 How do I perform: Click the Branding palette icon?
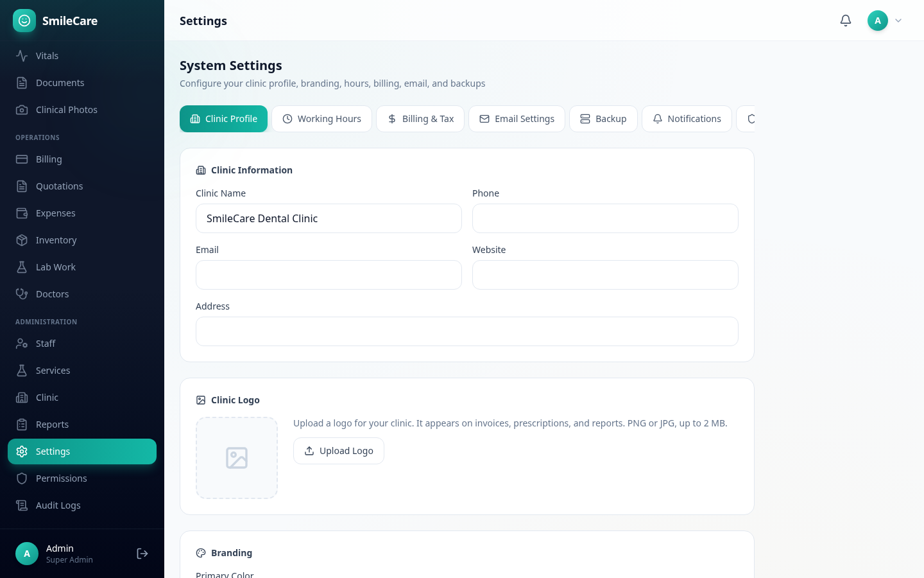(201, 553)
